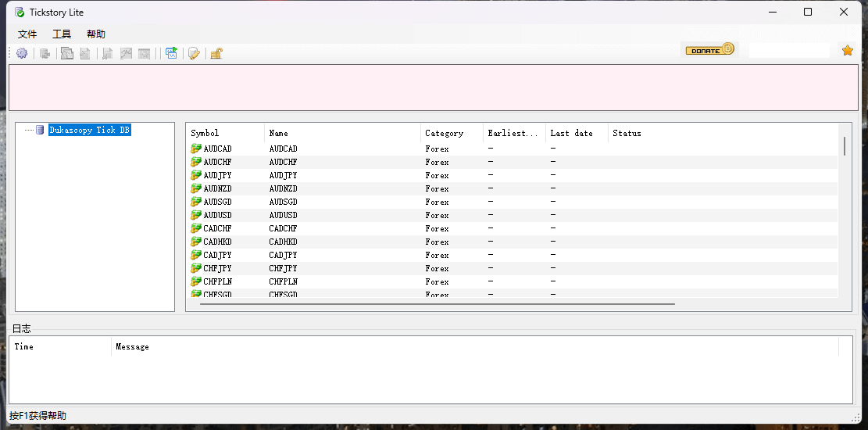Screen dimensions: 868x430
Task: Click the database edit pencil icon
Action: point(194,53)
